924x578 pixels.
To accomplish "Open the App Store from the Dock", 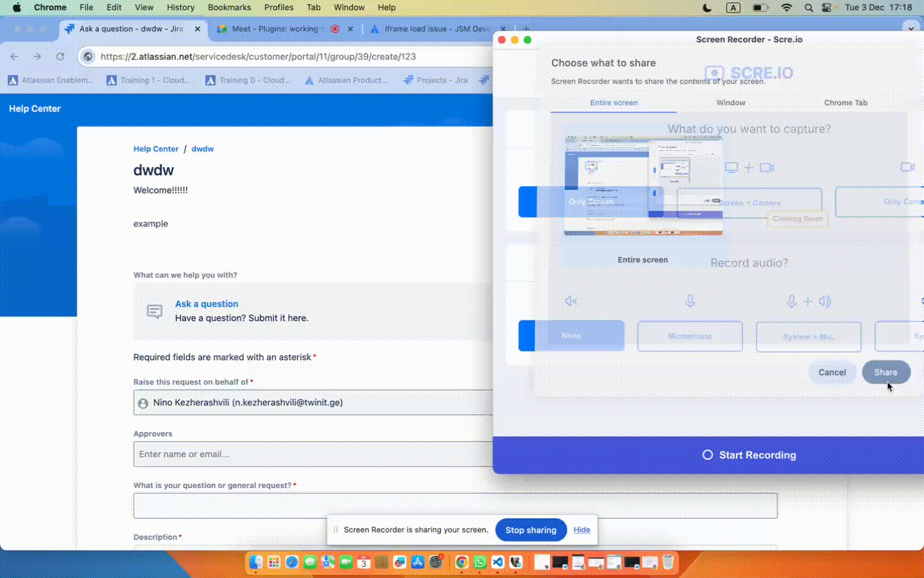I will click(418, 563).
